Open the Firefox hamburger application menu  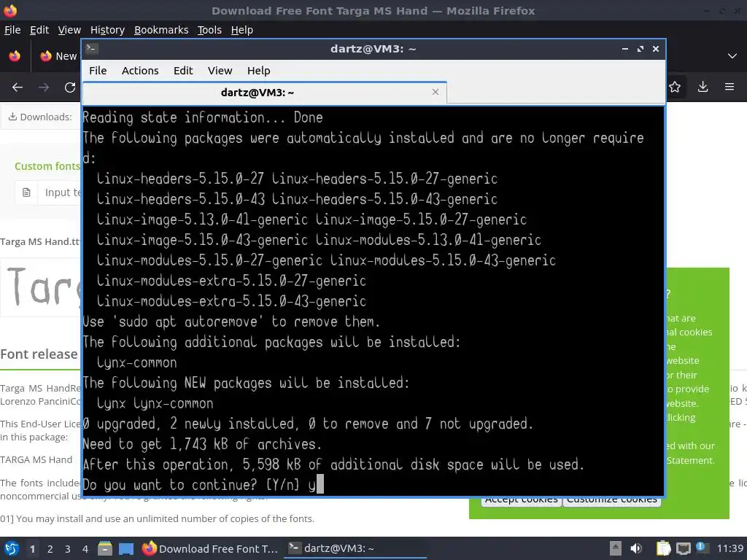[729, 87]
